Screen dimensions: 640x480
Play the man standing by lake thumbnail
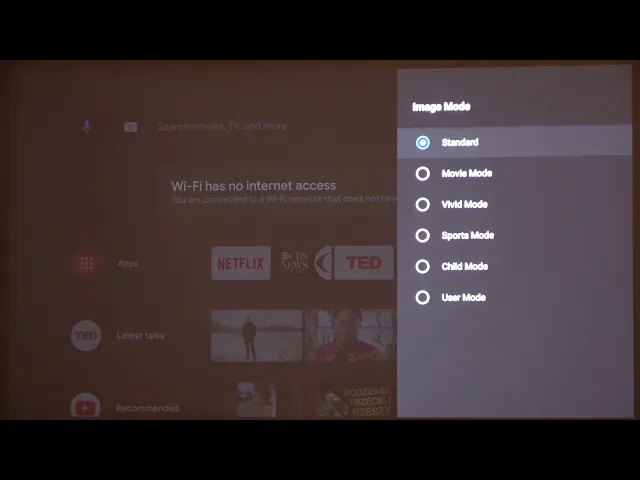[257, 336]
